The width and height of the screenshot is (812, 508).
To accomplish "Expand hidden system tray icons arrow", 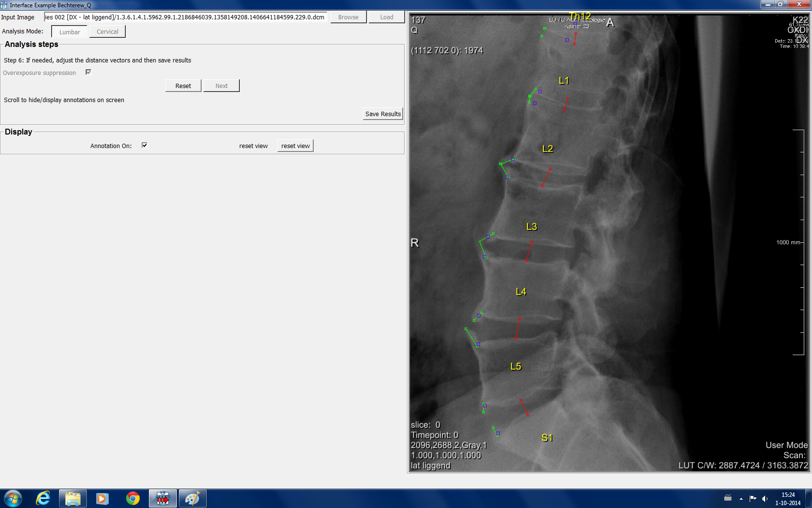I will click(741, 498).
